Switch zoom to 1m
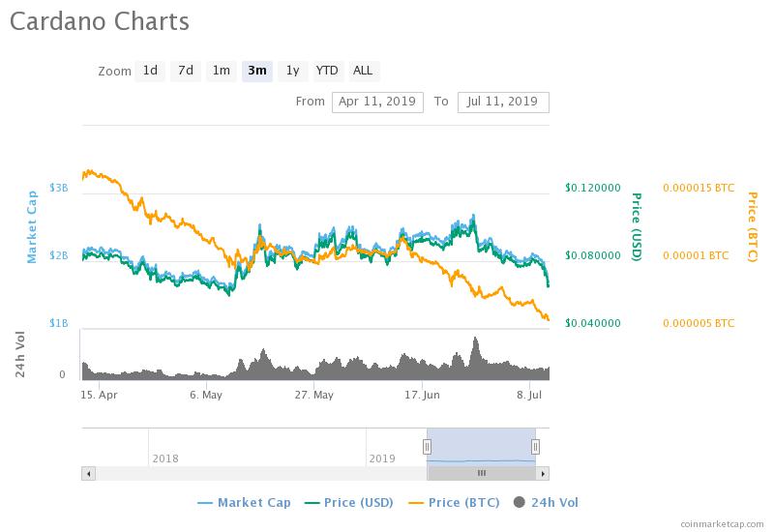This screenshot has width=774, height=532. (x=222, y=71)
